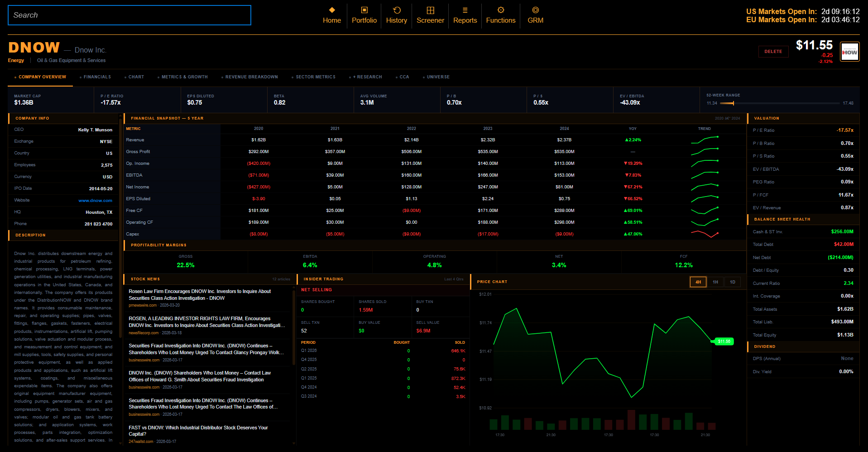The height and width of the screenshot is (452, 868).
Task: Select the 1D price chart interval
Action: (x=733, y=282)
